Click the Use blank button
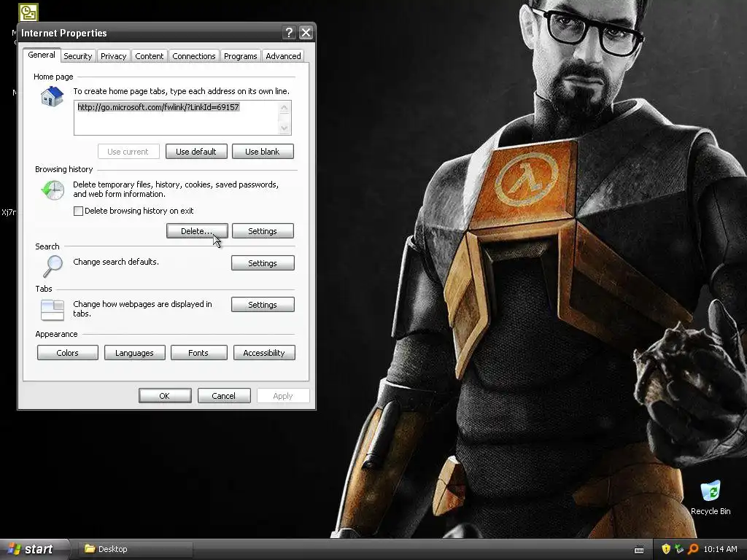This screenshot has height=560, width=747. (263, 152)
